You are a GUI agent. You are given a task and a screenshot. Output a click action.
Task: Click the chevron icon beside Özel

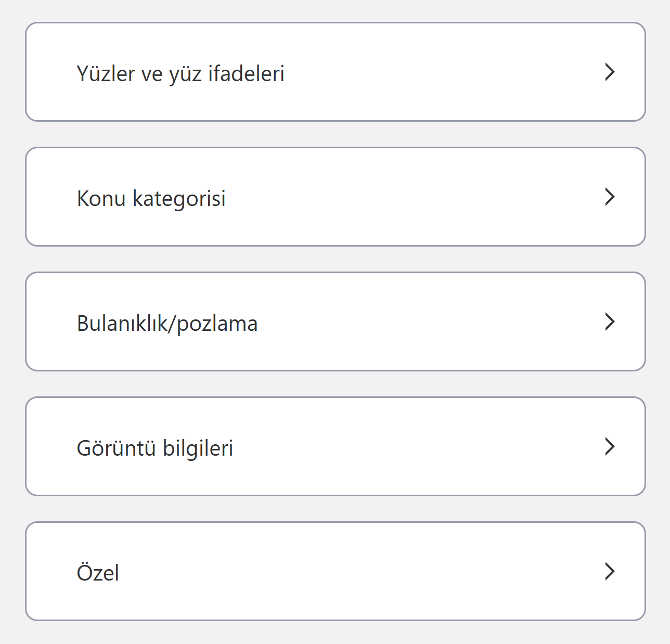[x=610, y=571]
